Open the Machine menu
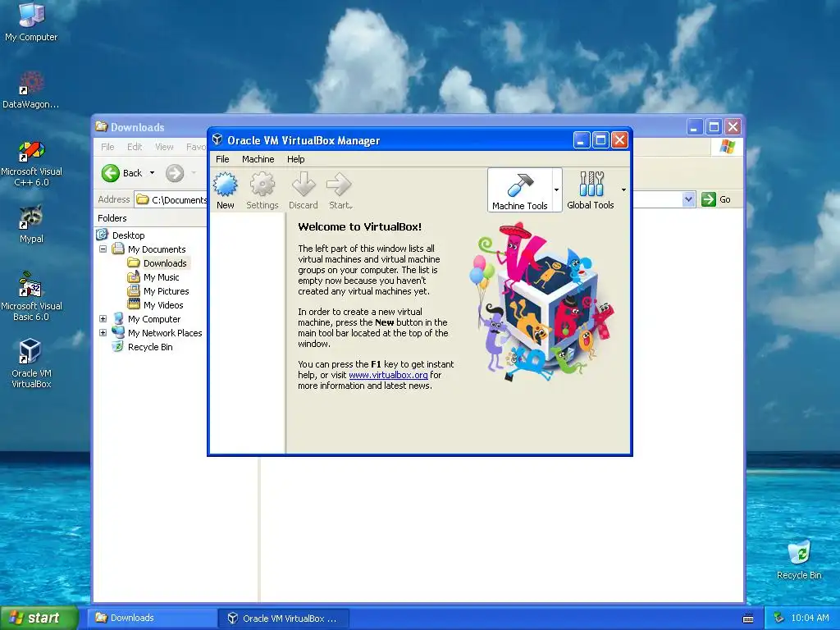The width and height of the screenshot is (840, 630). [258, 159]
